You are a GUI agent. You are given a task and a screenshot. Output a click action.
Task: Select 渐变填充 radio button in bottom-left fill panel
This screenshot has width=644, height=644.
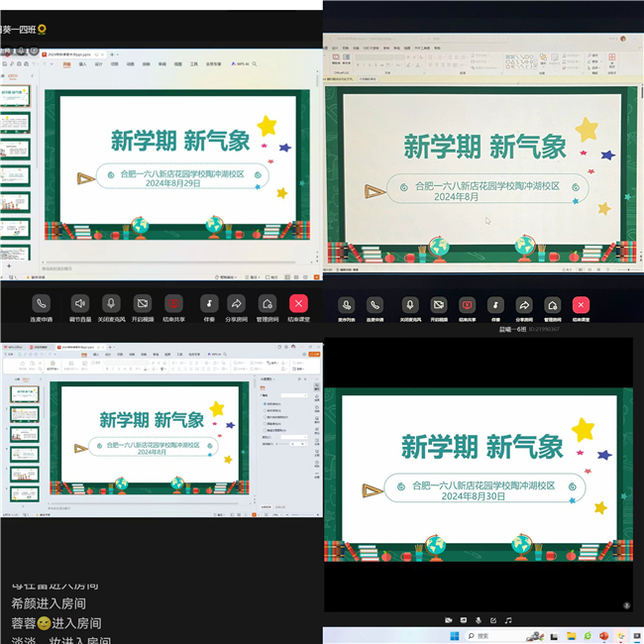tap(265, 410)
